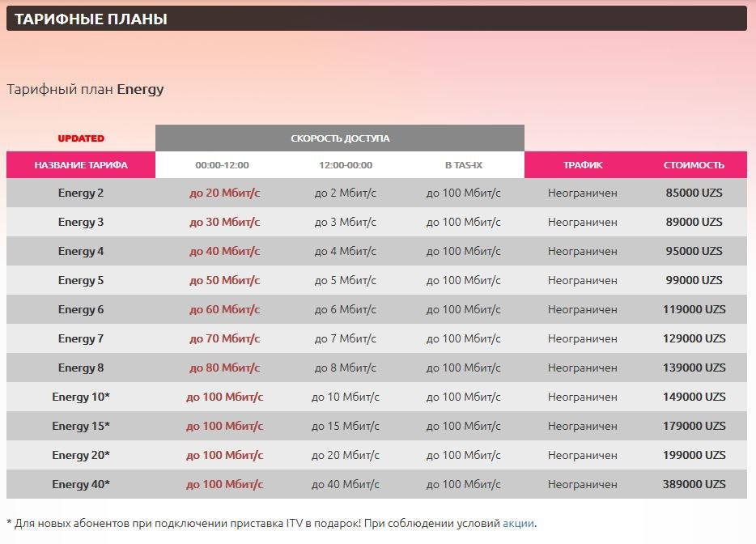Click the до 60 Мбит/с night speed
The height and width of the screenshot is (544, 756).
point(225,309)
